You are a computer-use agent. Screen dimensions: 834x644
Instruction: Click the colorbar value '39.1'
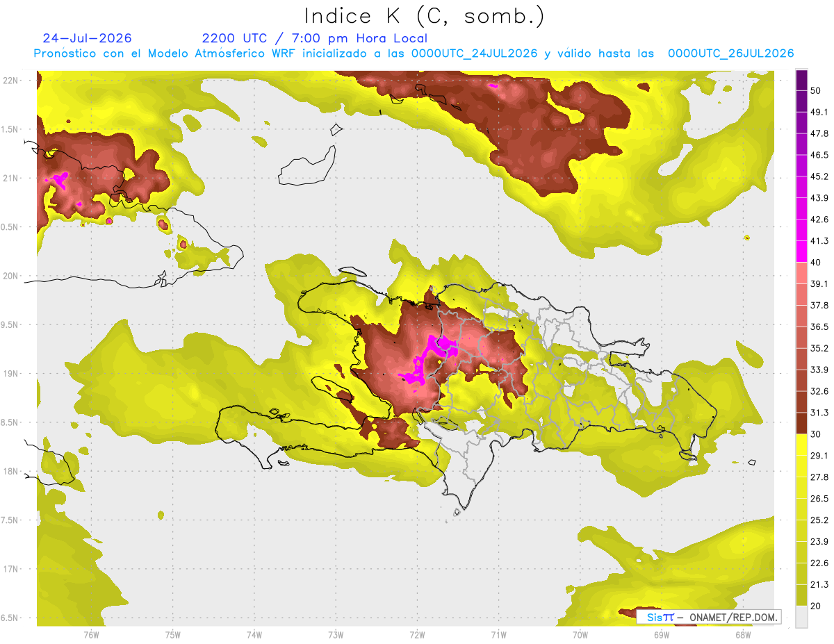(x=818, y=283)
